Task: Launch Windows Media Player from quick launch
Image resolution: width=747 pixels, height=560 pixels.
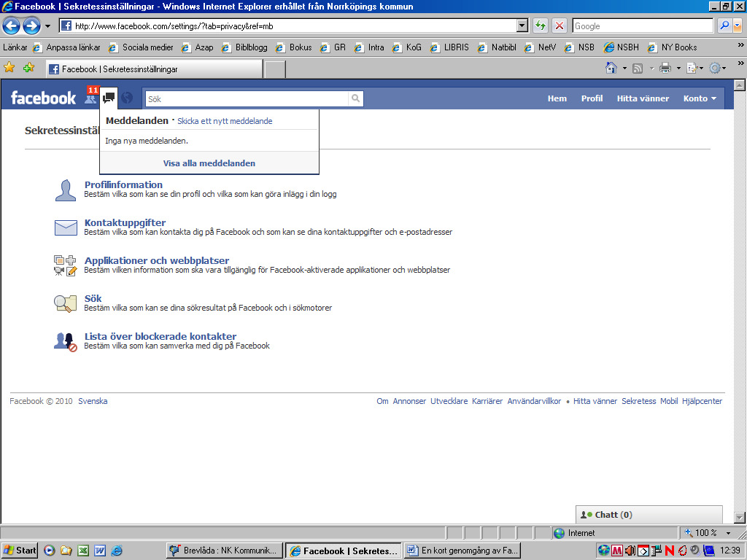Action: tap(49, 551)
